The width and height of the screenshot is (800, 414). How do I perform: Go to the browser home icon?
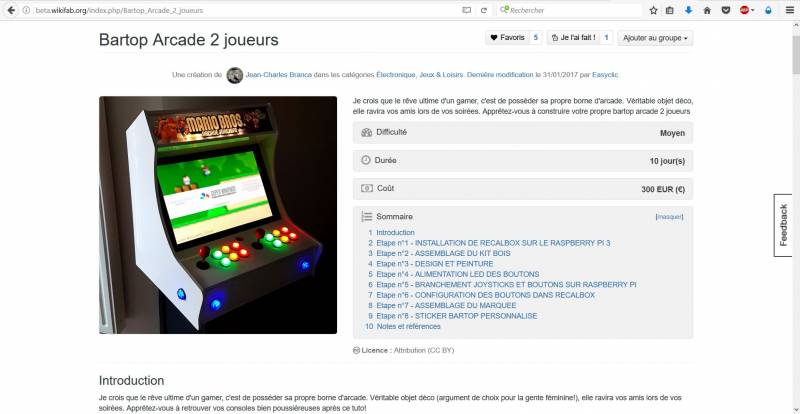click(x=707, y=10)
